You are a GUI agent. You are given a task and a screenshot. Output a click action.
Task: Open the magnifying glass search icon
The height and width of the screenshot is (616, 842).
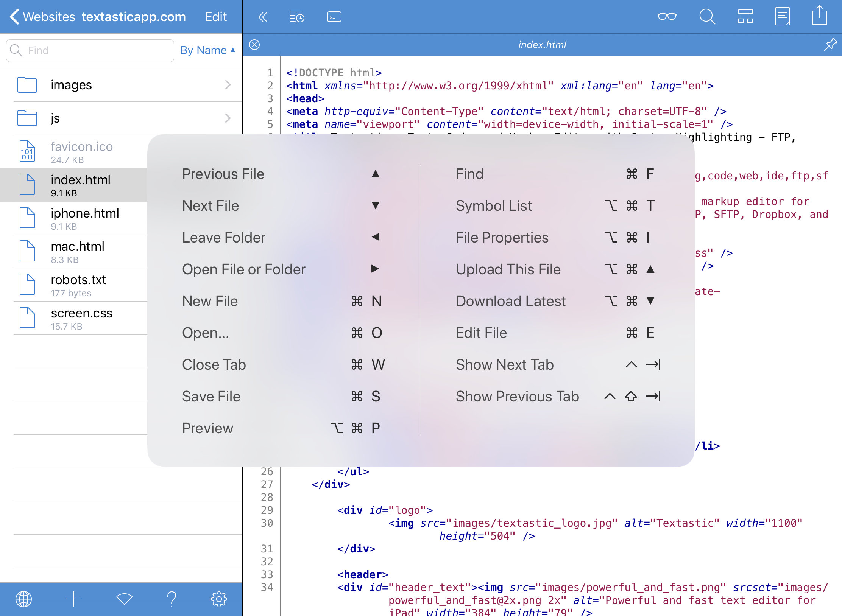[x=706, y=17]
